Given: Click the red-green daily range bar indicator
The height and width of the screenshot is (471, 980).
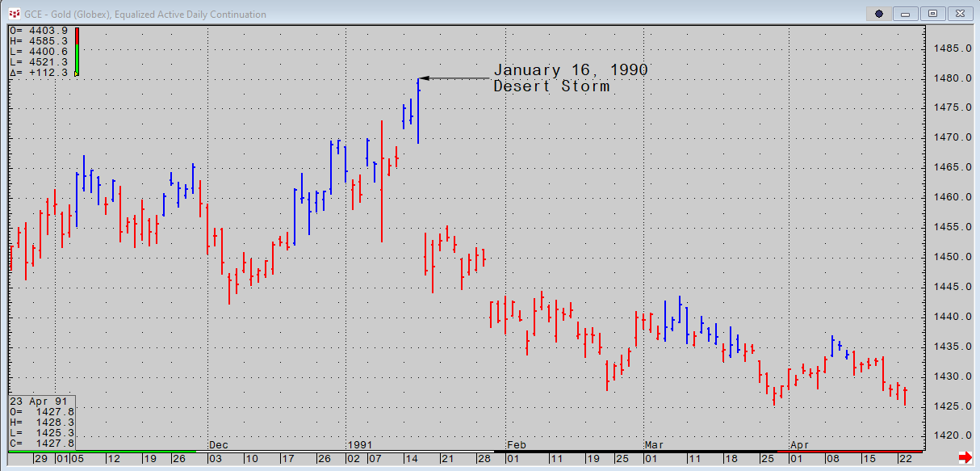Looking at the screenshot, I should coord(77,51).
